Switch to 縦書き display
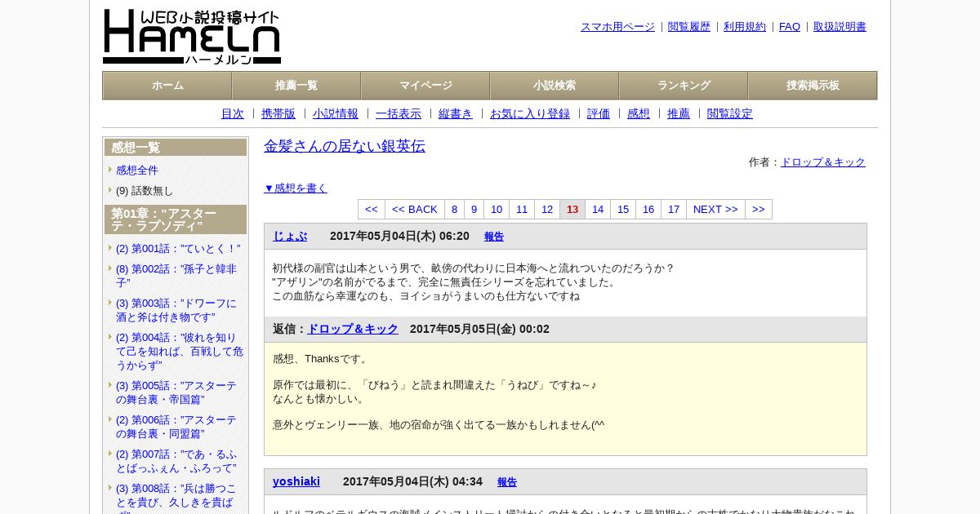Image resolution: width=980 pixels, height=514 pixels. pyautogui.click(x=456, y=114)
